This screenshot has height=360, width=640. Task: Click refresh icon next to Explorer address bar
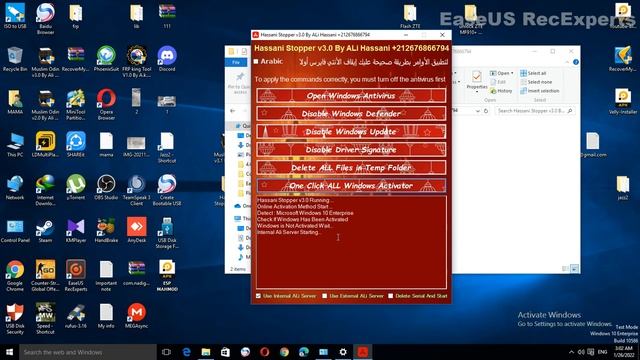(x=486, y=111)
